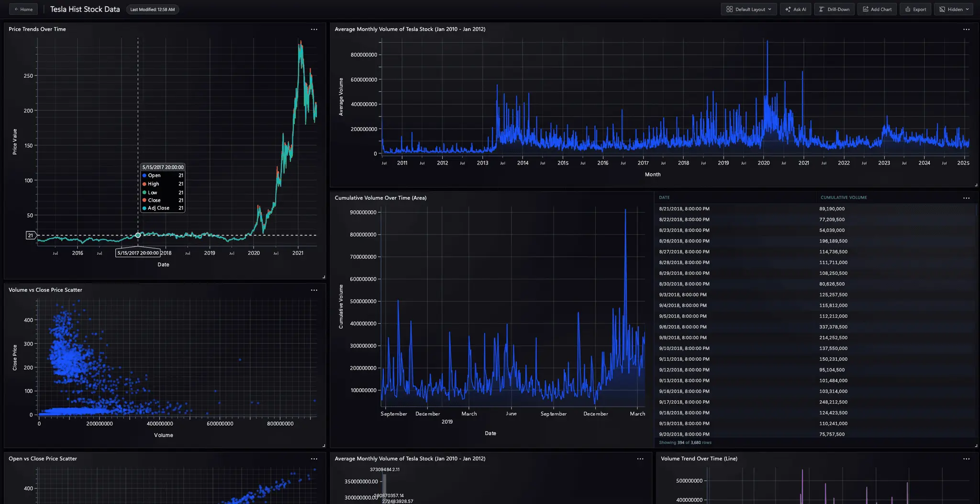Click the date cell 9/9/2018, 8:00:00 PM
This screenshot has width=980, height=504.
683,338
